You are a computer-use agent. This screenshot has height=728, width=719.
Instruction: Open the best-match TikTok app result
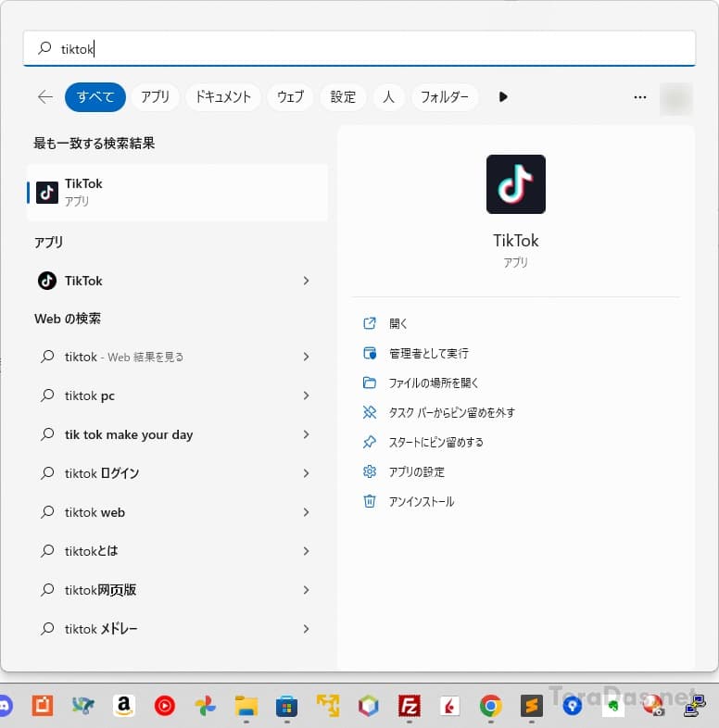(177, 193)
